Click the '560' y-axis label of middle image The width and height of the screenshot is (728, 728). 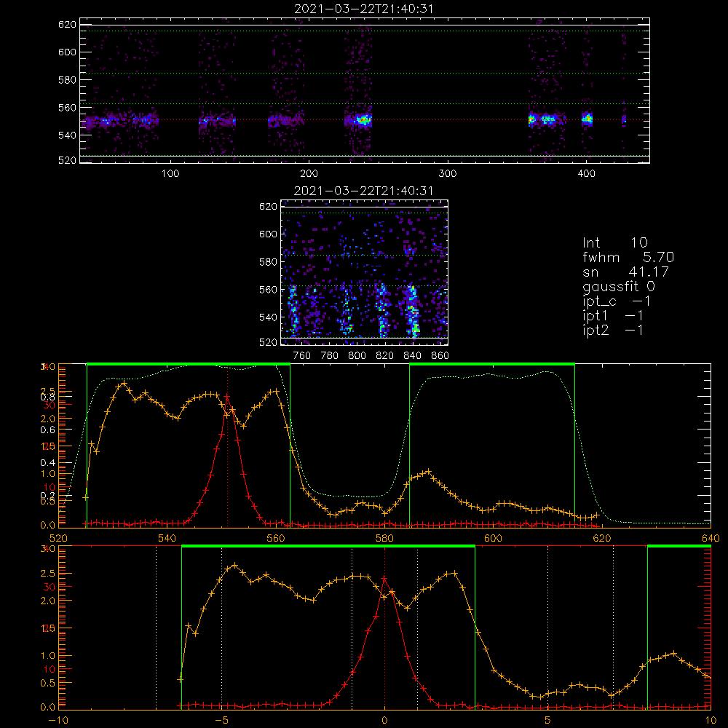point(268,290)
